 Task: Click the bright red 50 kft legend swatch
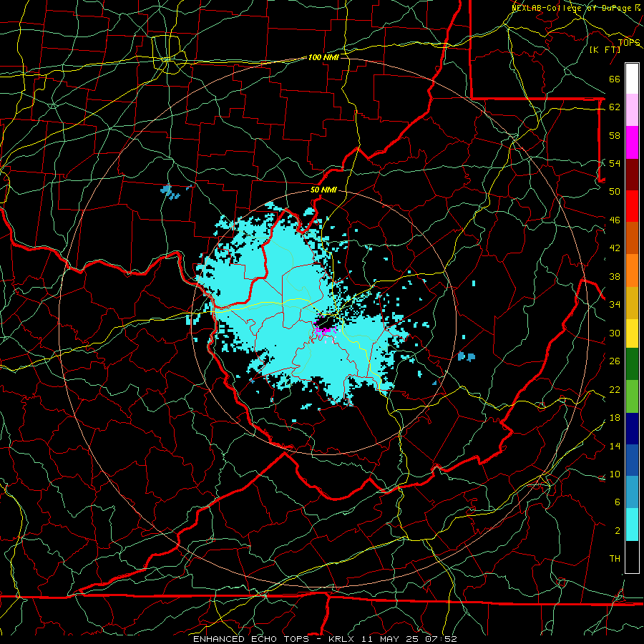(632, 206)
